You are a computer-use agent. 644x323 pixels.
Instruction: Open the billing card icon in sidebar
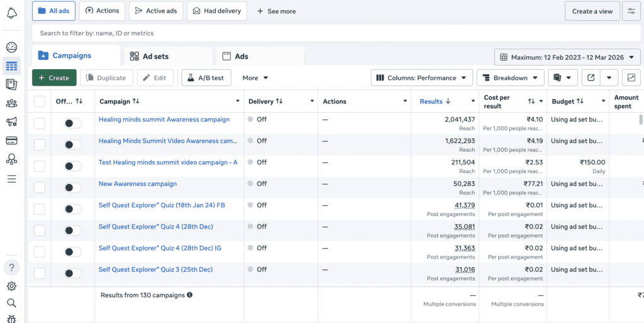11,140
